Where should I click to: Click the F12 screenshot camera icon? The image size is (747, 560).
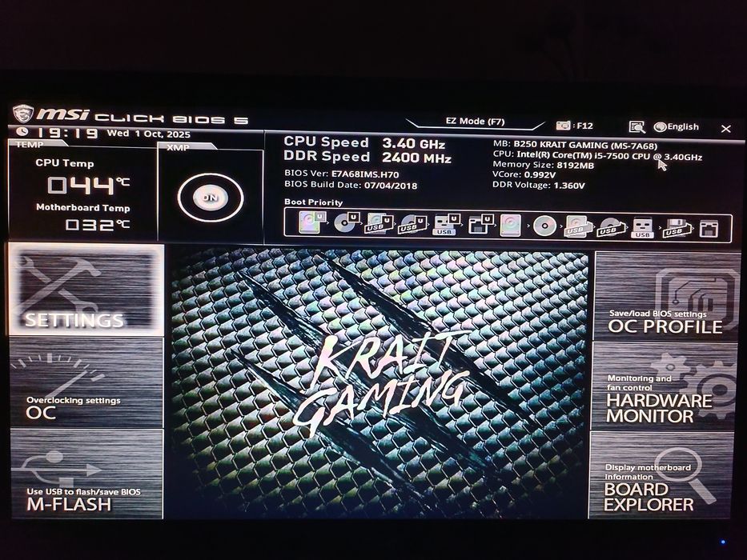pos(563,126)
